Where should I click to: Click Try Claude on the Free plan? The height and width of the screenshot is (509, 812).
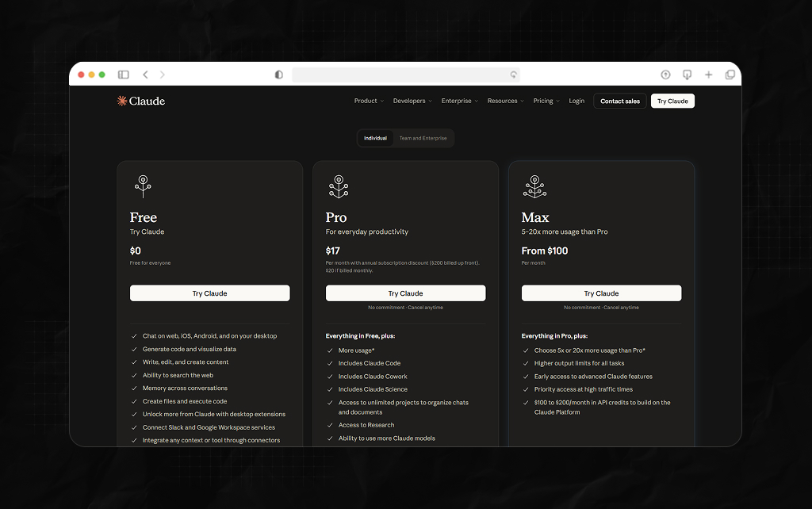209,293
